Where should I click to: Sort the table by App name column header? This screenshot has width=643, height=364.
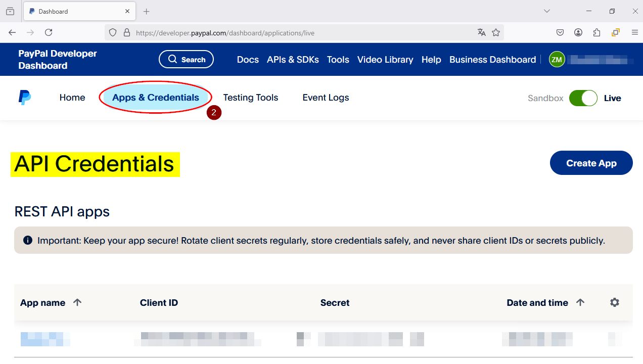[43, 303]
